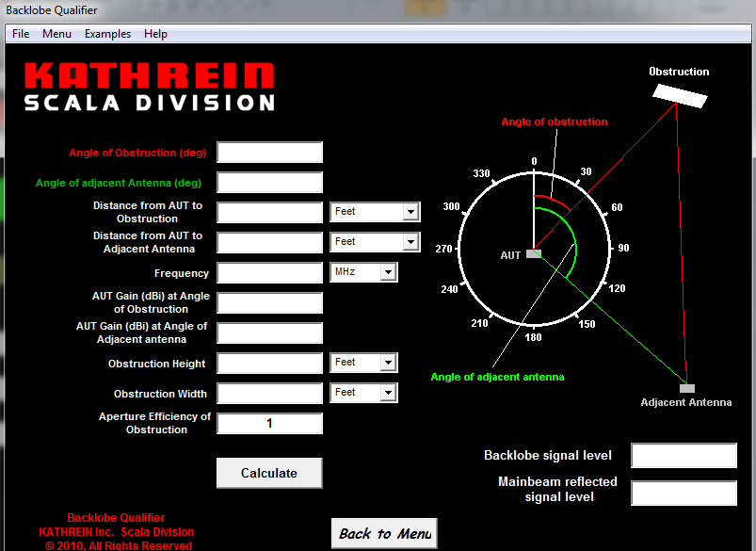Click the Angle of adjacent Antenna input field
The height and width of the screenshot is (551, 756).
(x=269, y=182)
